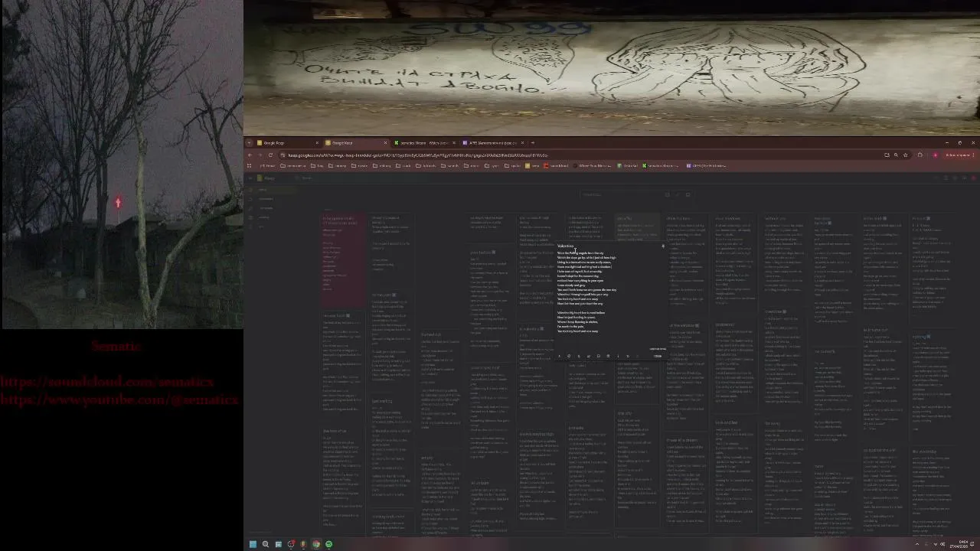The width and height of the screenshot is (980, 551).
Task: Open Chrome from the taskbar
Action: pos(316,544)
